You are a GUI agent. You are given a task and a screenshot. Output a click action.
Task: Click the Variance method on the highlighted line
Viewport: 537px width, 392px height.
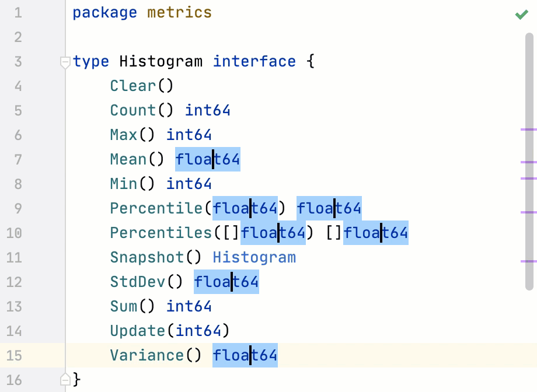[x=145, y=355]
